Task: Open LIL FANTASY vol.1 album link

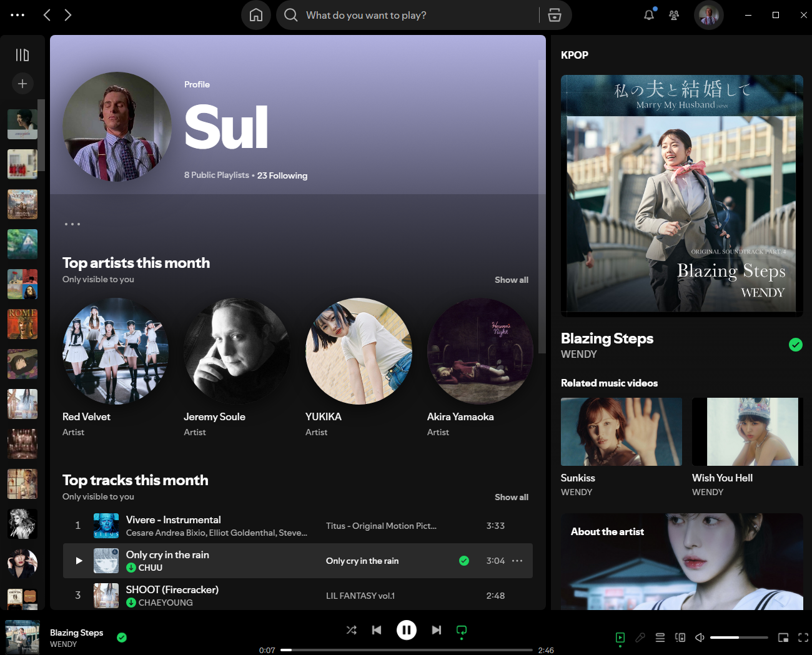Action: [360, 596]
